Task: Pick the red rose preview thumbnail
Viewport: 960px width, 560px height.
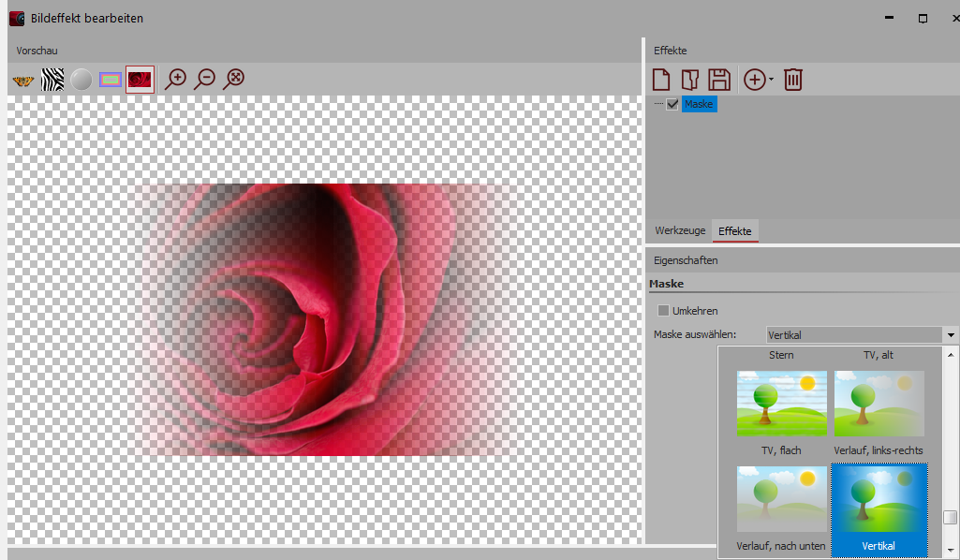Action: tap(140, 81)
